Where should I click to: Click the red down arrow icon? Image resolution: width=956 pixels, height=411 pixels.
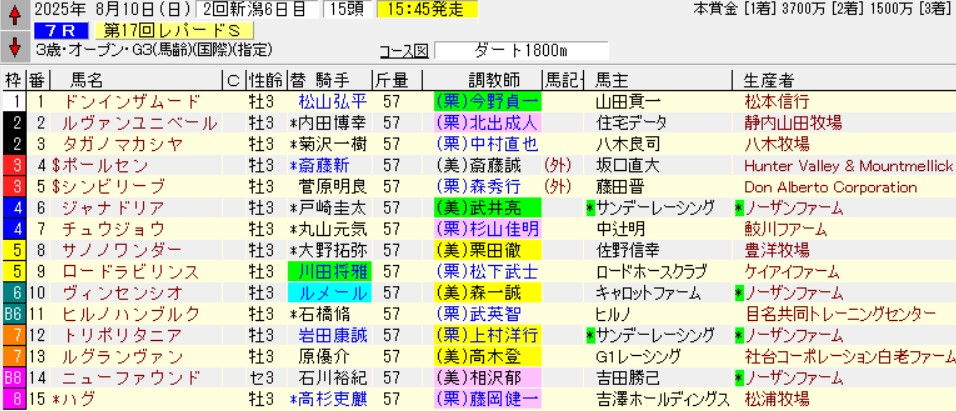(x=14, y=47)
